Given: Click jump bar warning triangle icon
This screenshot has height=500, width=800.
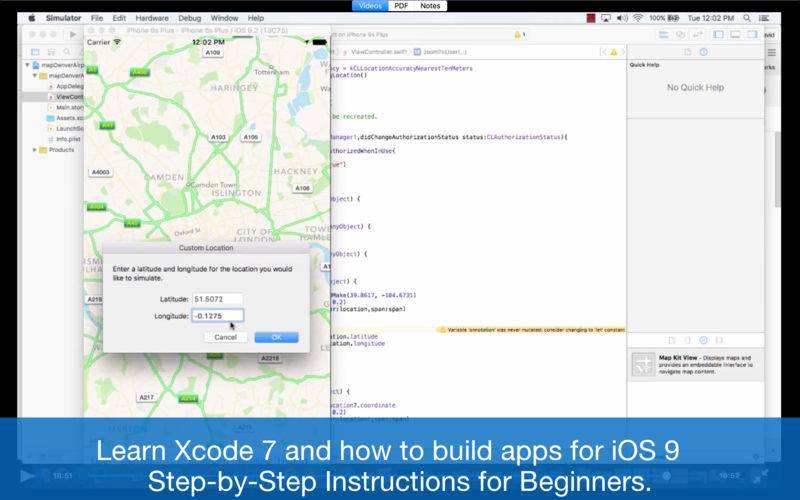Looking at the screenshot, I should click(614, 52).
